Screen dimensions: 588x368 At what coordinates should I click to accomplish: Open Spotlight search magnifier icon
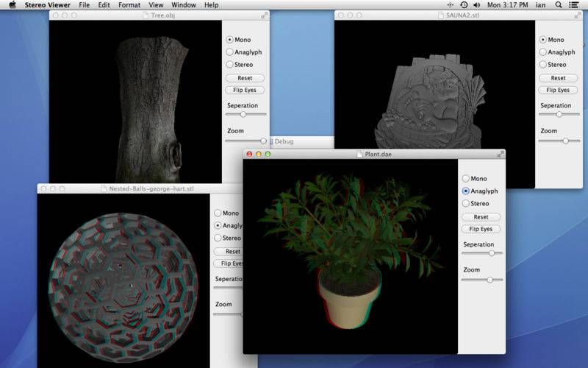[559, 5]
